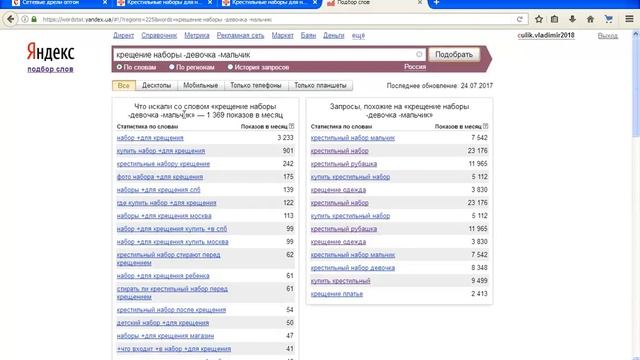Select the 'История запросов' radio option
The height and width of the screenshot is (360, 640).
tap(230, 67)
